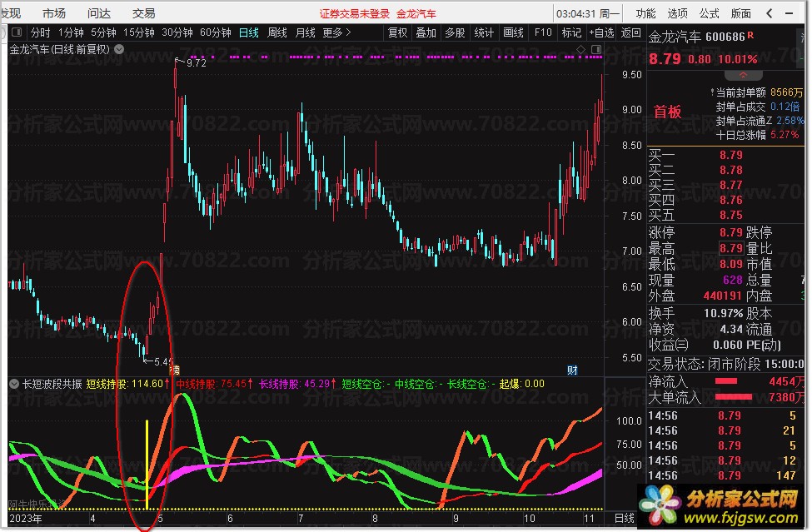Click the 首板 label
This screenshot has width=812, height=532.
[667, 112]
